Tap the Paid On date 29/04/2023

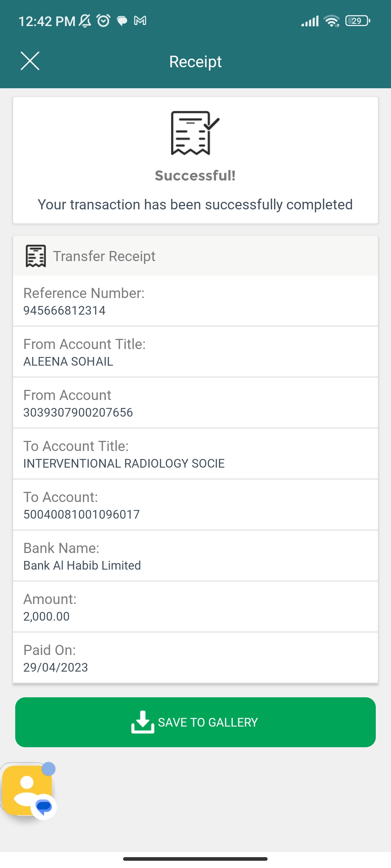click(56, 667)
